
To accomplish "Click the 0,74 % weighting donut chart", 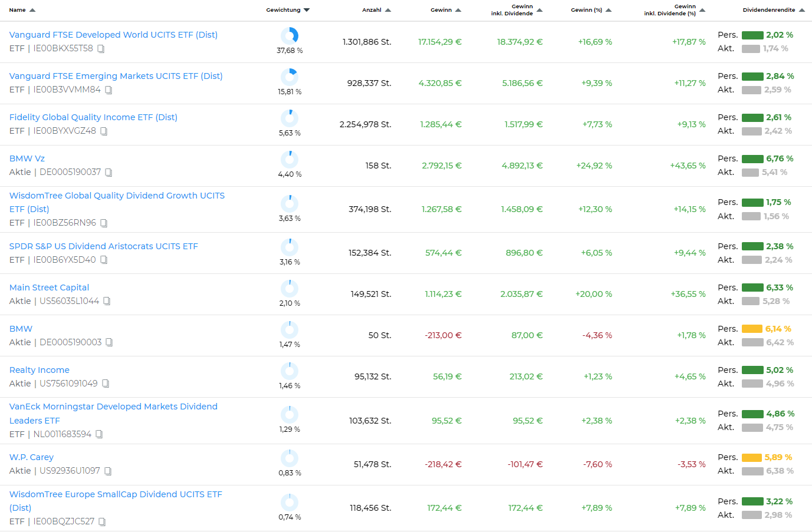I will 290,502.
